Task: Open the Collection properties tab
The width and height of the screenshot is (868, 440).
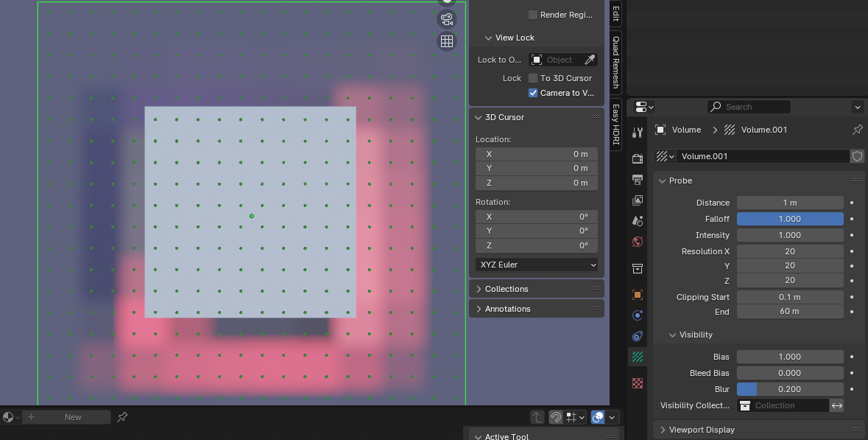Action: pyautogui.click(x=637, y=269)
